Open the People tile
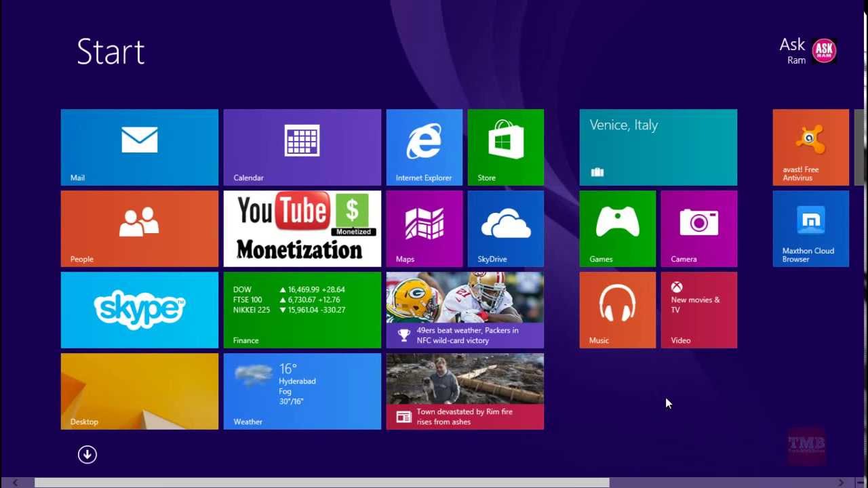The image size is (868, 488). tap(140, 228)
